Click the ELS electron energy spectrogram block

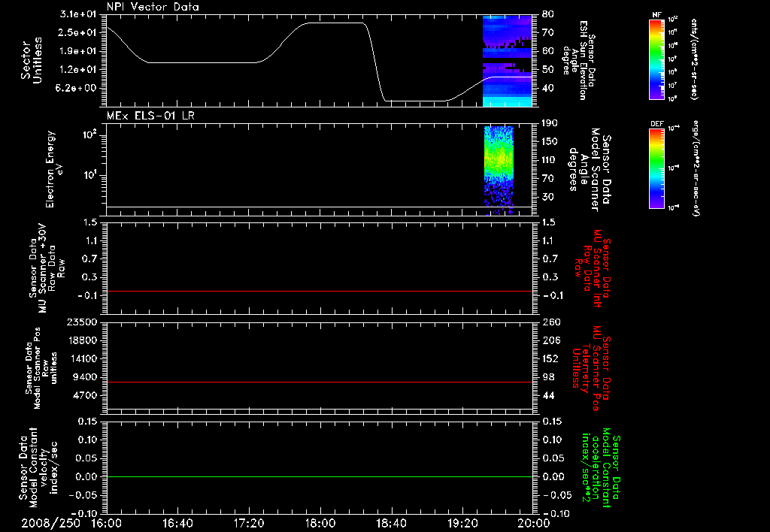(x=499, y=171)
